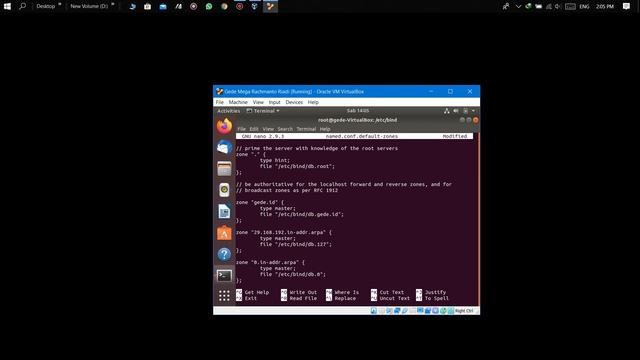Click the 'file "/etc/bind/db.root";' line
This screenshot has height=360, width=640.
click(x=297, y=167)
